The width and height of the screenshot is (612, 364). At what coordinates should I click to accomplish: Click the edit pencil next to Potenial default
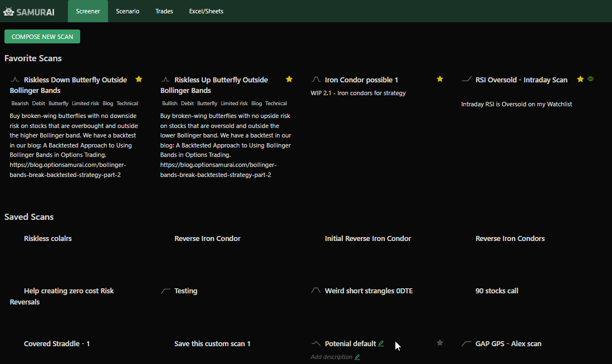point(381,343)
